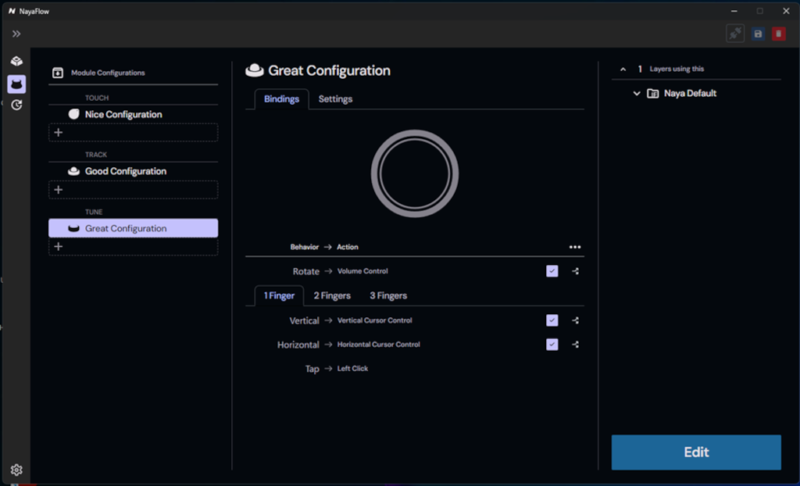Add a new Track configuration with plus
Image resolution: width=800 pixels, height=486 pixels.
point(133,190)
